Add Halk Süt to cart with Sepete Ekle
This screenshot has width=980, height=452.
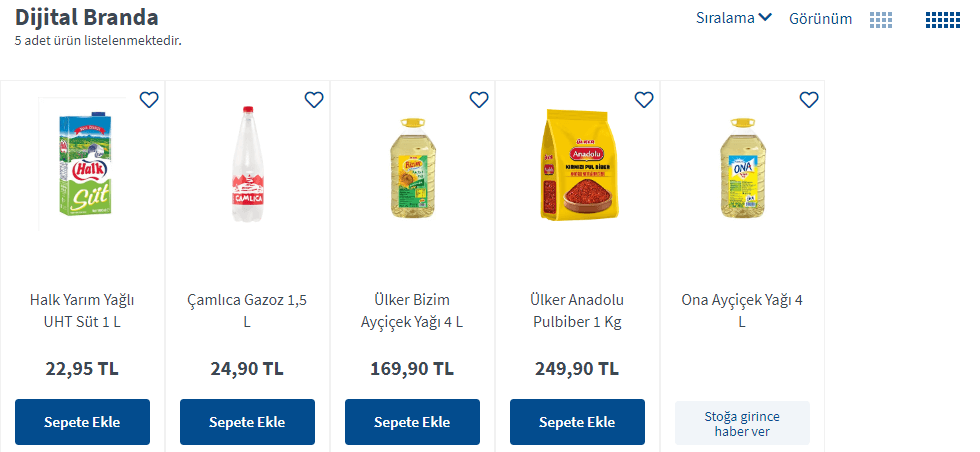[82, 422]
